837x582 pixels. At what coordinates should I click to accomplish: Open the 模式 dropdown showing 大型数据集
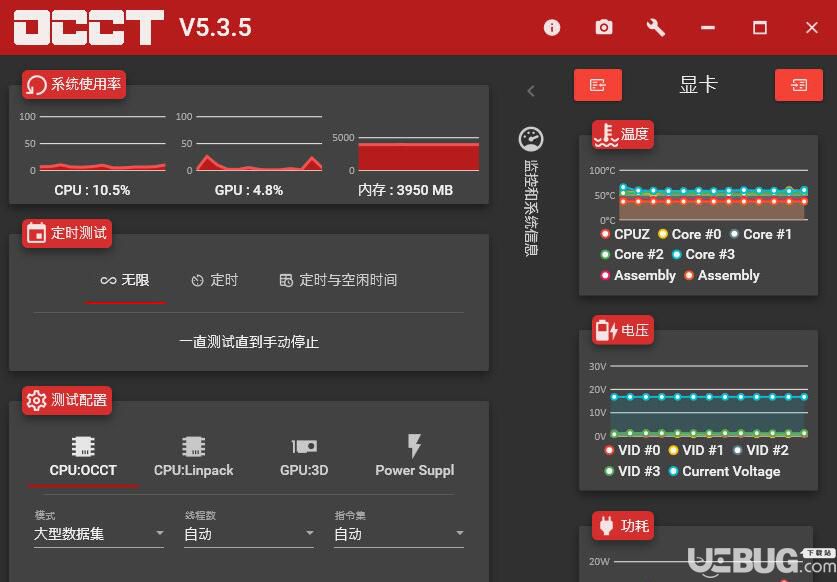pos(99,534)
